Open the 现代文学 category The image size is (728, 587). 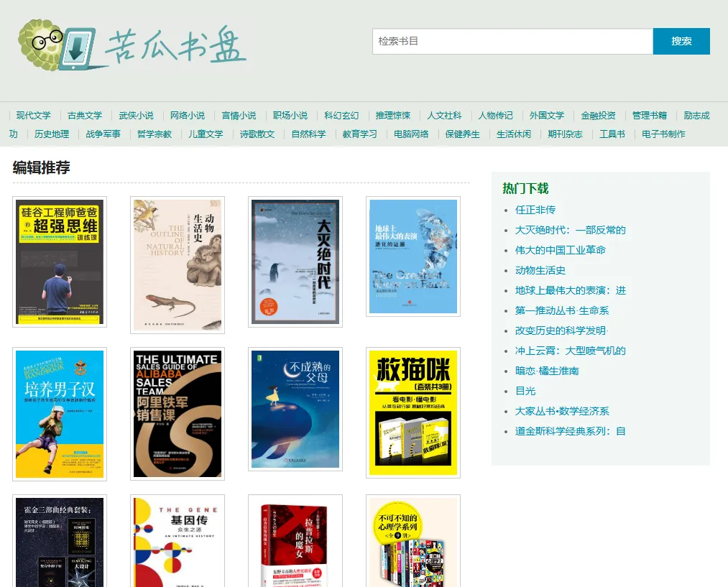(x=34, y=116)
